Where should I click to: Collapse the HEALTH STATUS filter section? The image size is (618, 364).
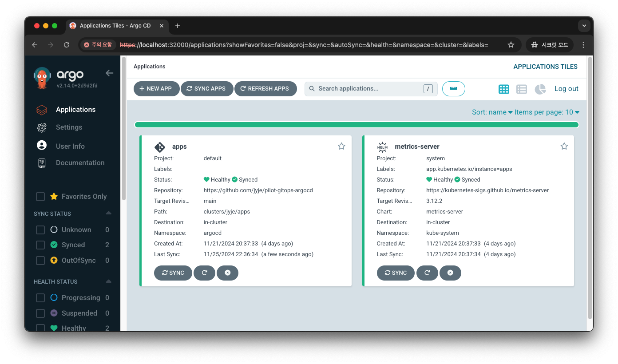109,281
